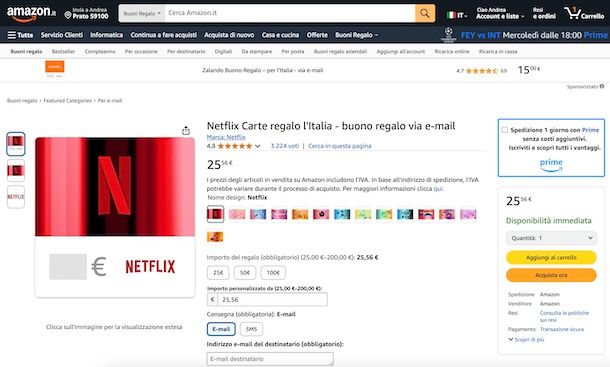The width and height of the screenshot is (610, 367).
Task: Open Acquista di nuovo nav item
Action: [229, 35]
